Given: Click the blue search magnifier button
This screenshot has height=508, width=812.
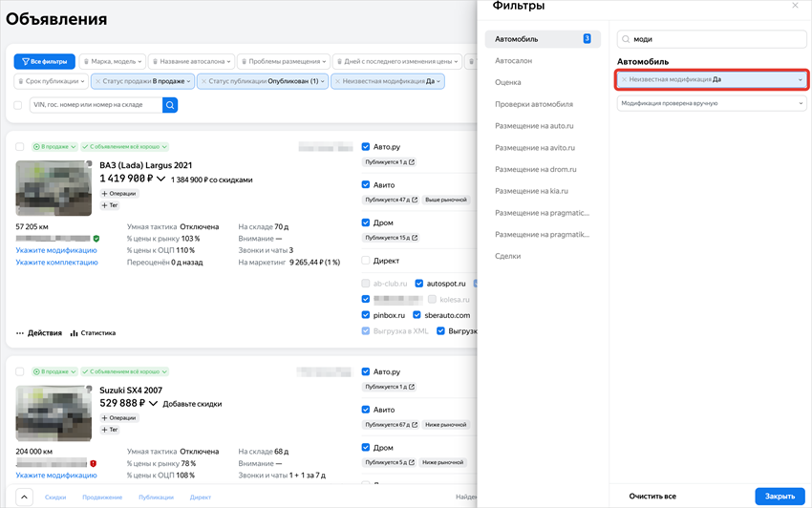Looking at the screenshot, I should click(x=170, y=105).
